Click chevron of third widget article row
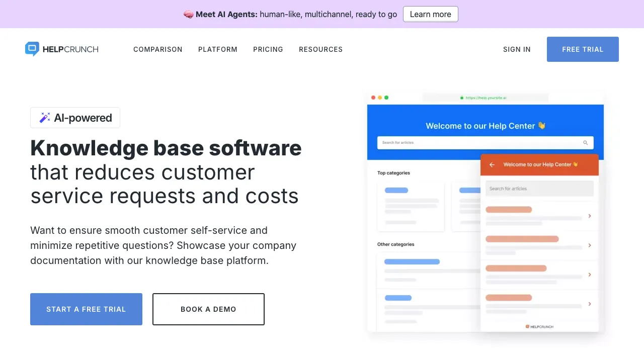Screen dimensions: 644x358 [x=590, y=275]
